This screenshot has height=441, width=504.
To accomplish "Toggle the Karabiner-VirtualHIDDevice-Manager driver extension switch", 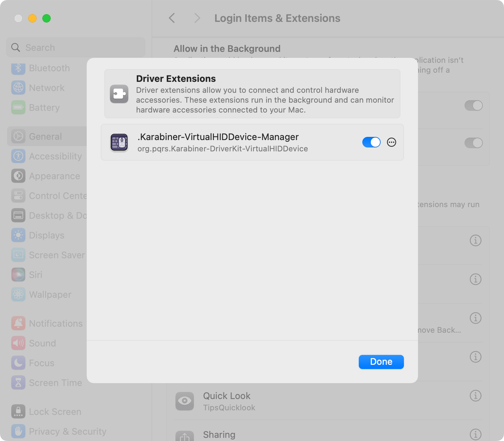I will pyautogui.click(x=371, y=142).
